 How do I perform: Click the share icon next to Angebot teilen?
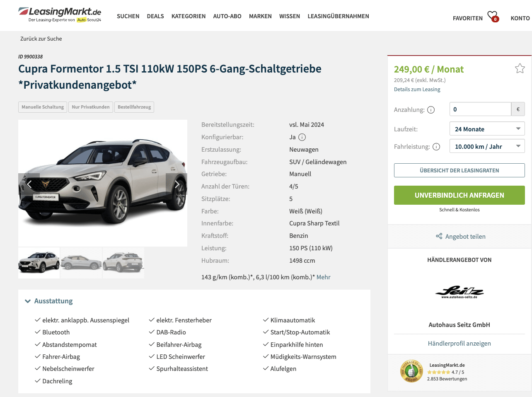pyautogui.click(x=439, y=236)
